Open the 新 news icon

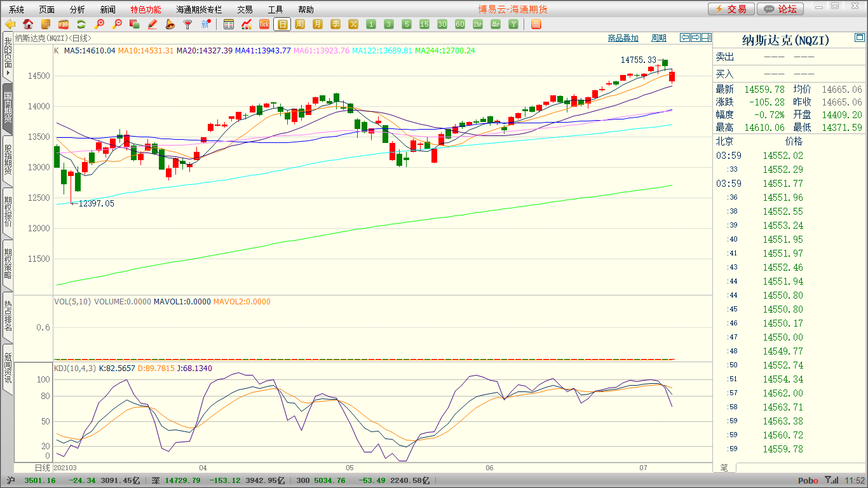[x=205, y=24]
